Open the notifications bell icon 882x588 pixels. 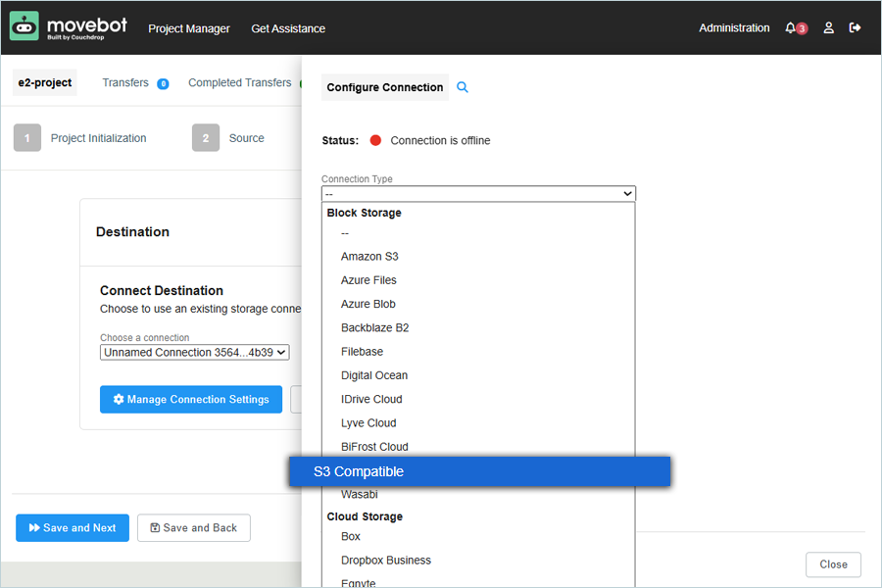tap(791, 28)
